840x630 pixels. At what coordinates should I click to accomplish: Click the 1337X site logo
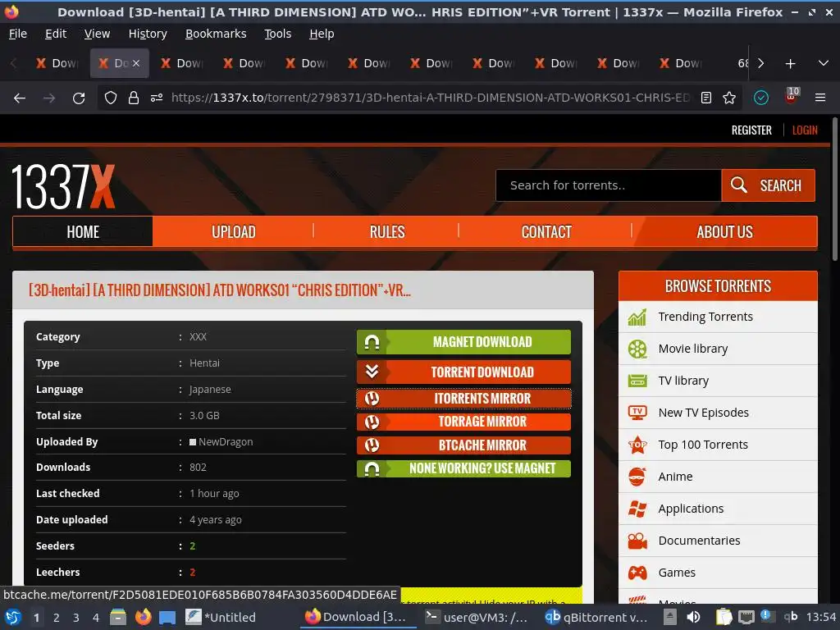coord(63,186)
